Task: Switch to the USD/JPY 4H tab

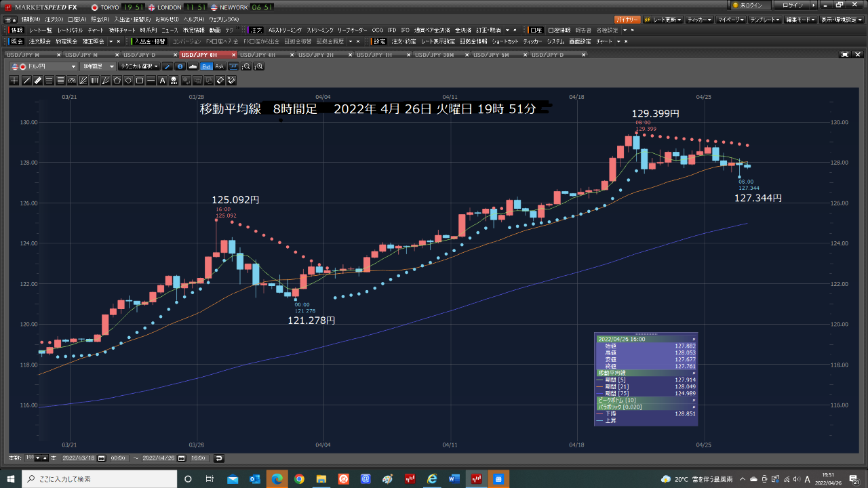Action: point(258,54)
